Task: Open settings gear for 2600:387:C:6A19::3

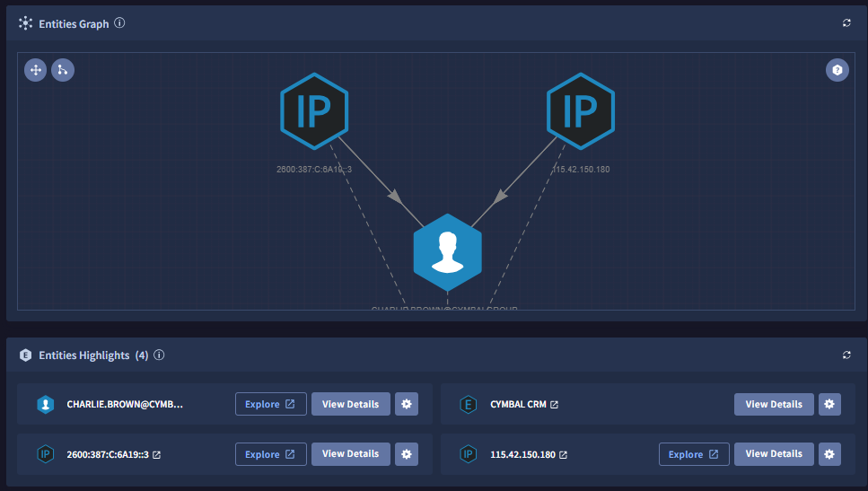Action: [x=407, y=454]
